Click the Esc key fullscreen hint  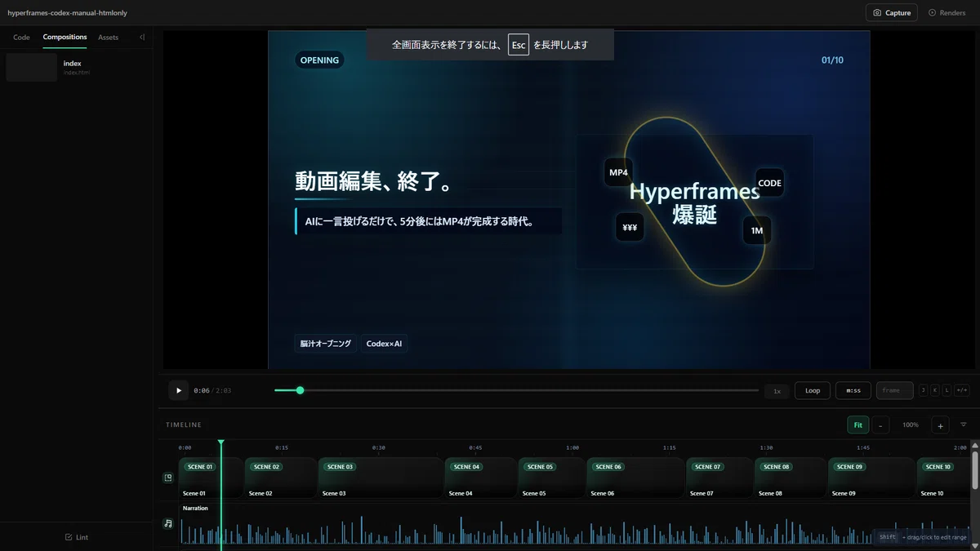[x=519, y=44]
